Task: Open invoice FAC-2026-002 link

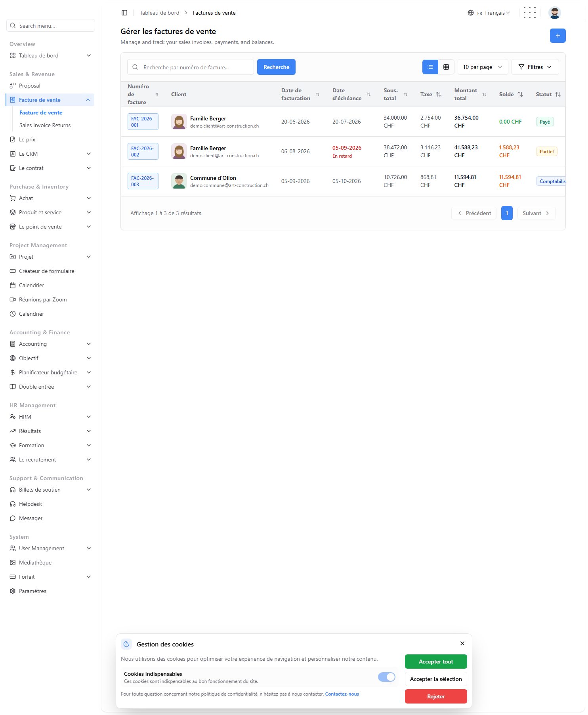Action: click(x=143, y=151)
